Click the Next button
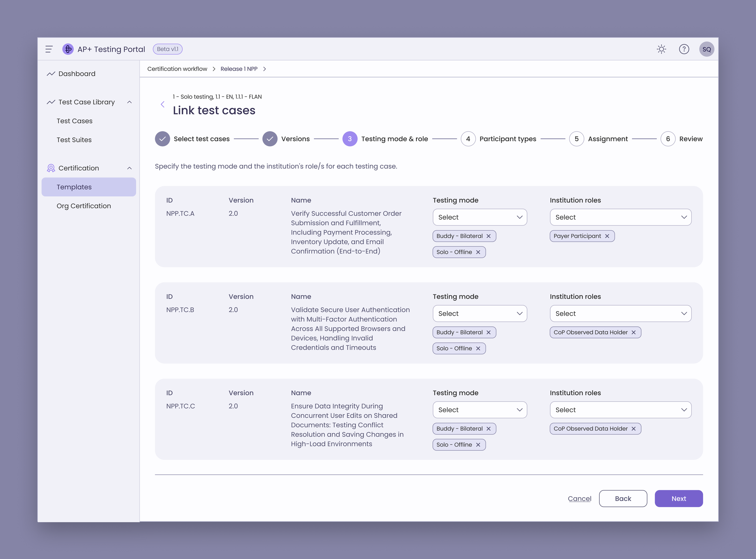 [679, 499]
